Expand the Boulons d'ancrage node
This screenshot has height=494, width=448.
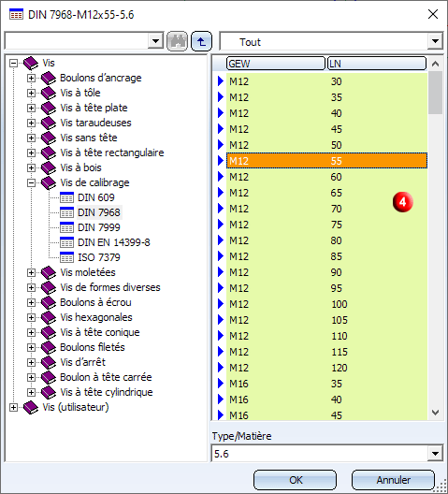[x=31, y=78]
